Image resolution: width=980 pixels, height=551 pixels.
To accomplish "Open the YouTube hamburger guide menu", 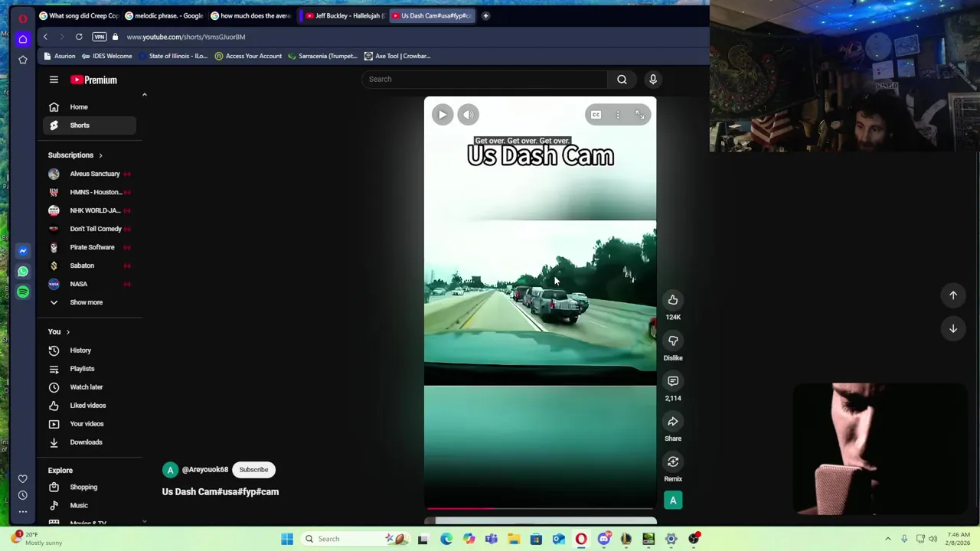I will coord(54,80).
